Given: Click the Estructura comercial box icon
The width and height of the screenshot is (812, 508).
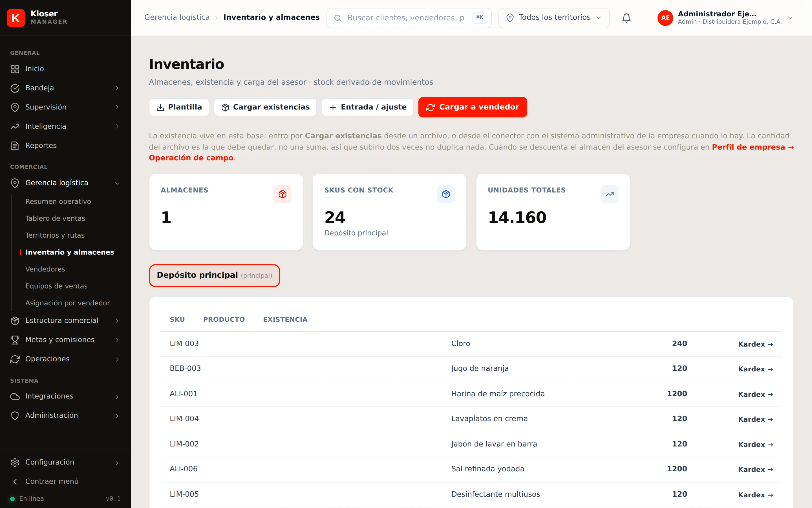Looking at the screenshot, I should pos(15,321).
